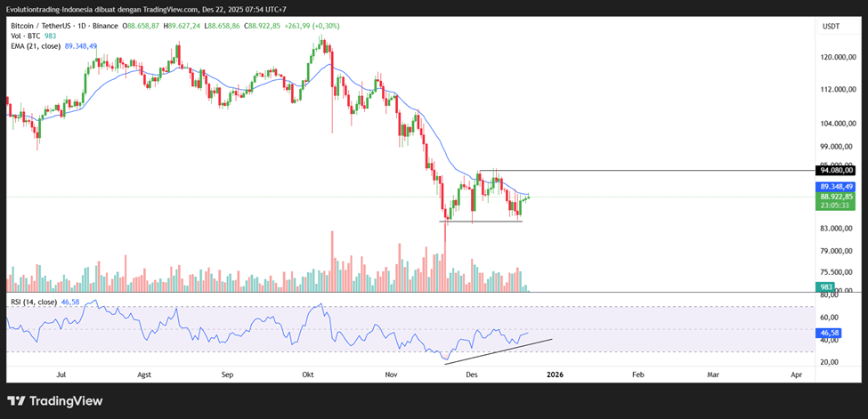Image resolution: width=868 pixels, height=419 pixels.
Task: Click the green 88.922,85 last price tag
Action: [835, 197]
